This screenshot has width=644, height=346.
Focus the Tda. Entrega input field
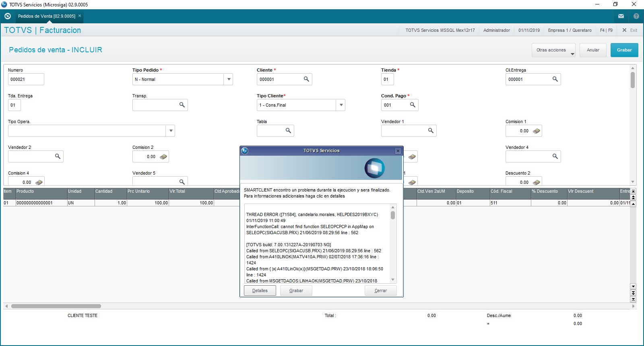(14, 105)
